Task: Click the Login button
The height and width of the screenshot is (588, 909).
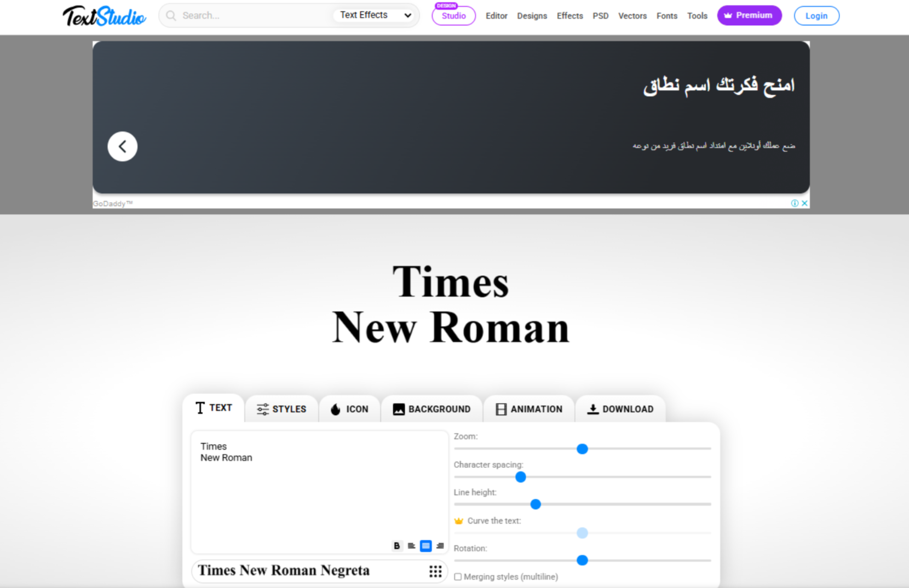Action: [816, 15]
